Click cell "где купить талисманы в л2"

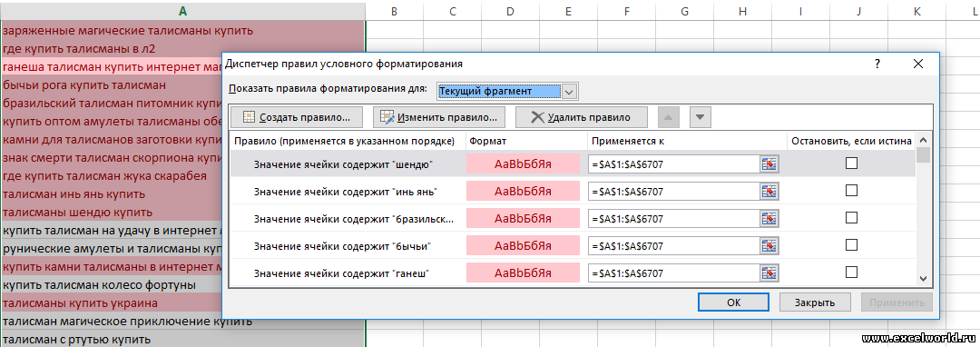[x=182, y=49]
